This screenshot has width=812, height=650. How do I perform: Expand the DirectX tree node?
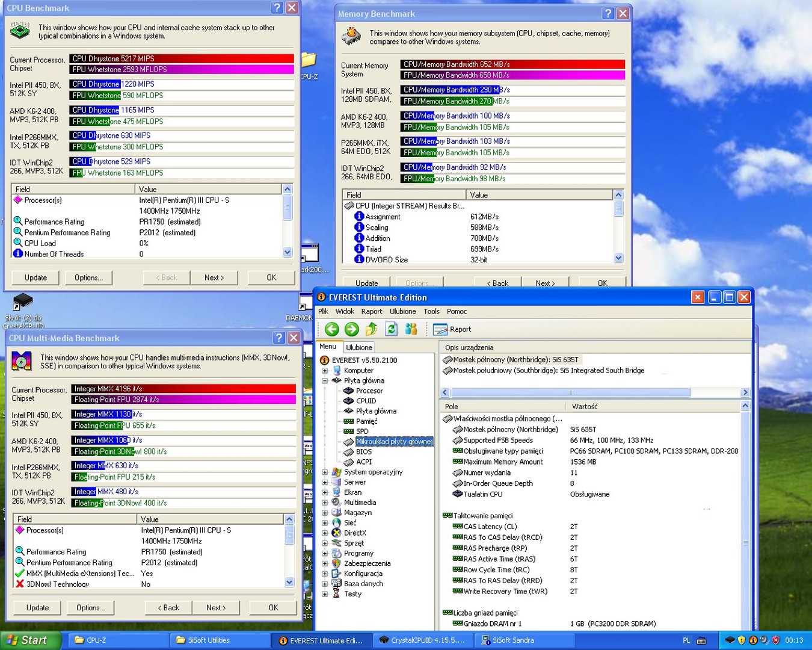coord(325,533)
